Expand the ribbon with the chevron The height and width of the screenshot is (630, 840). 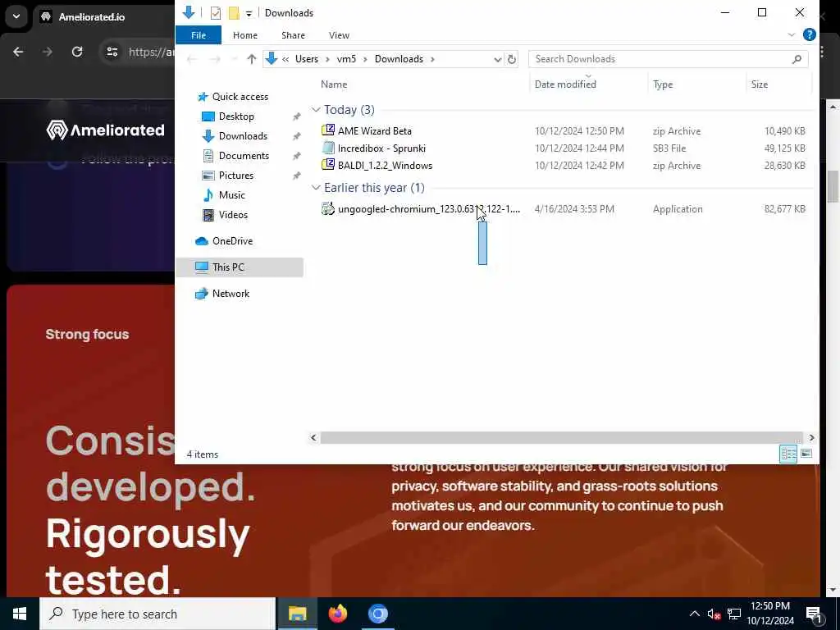click(792, 34)
